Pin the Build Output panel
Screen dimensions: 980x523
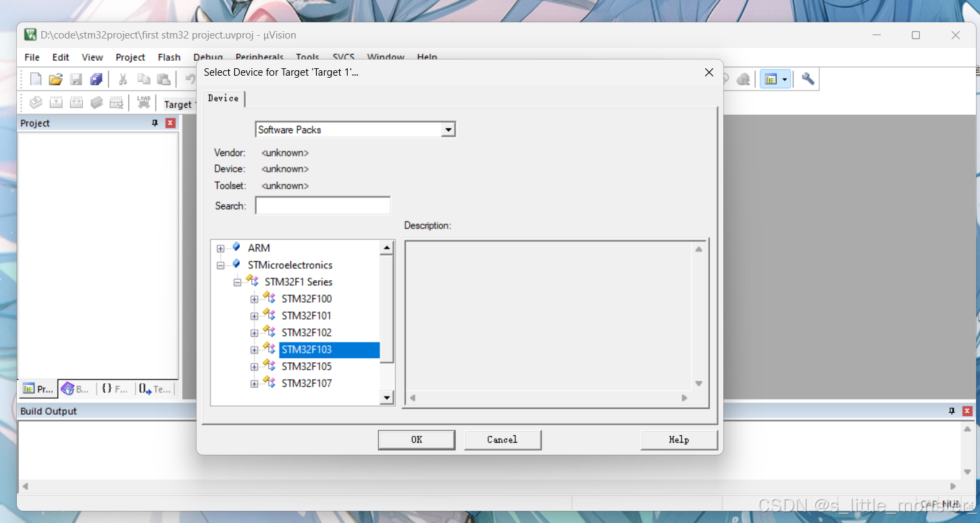pos(952,411)
